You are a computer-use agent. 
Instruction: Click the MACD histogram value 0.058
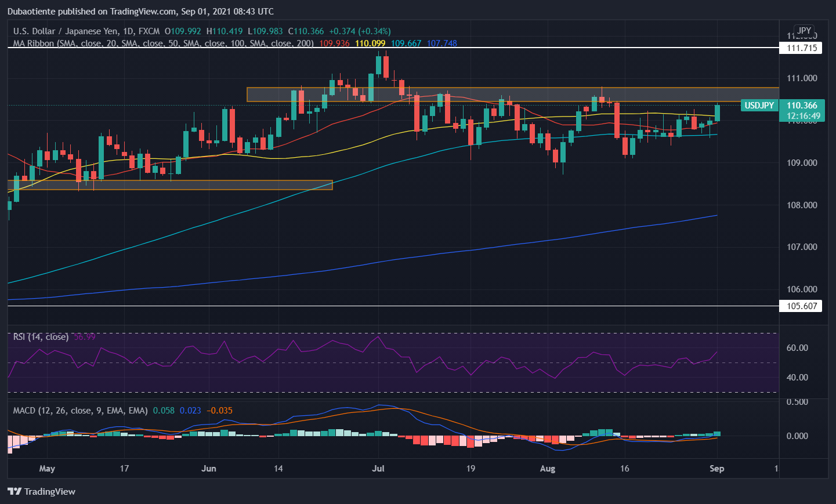tap(164, 411)
